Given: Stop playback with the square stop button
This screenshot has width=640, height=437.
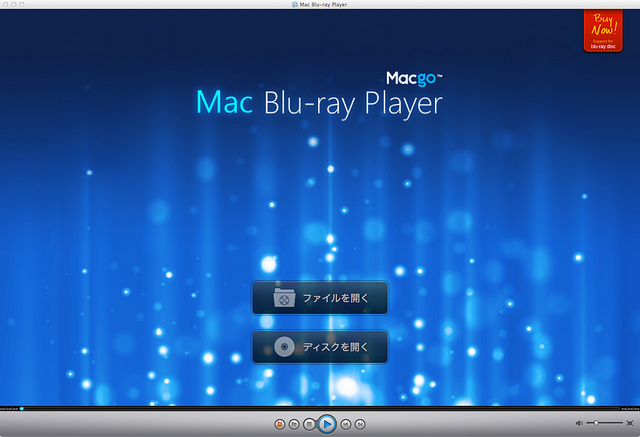Looking at the screenshot, I should pos(309,424).
